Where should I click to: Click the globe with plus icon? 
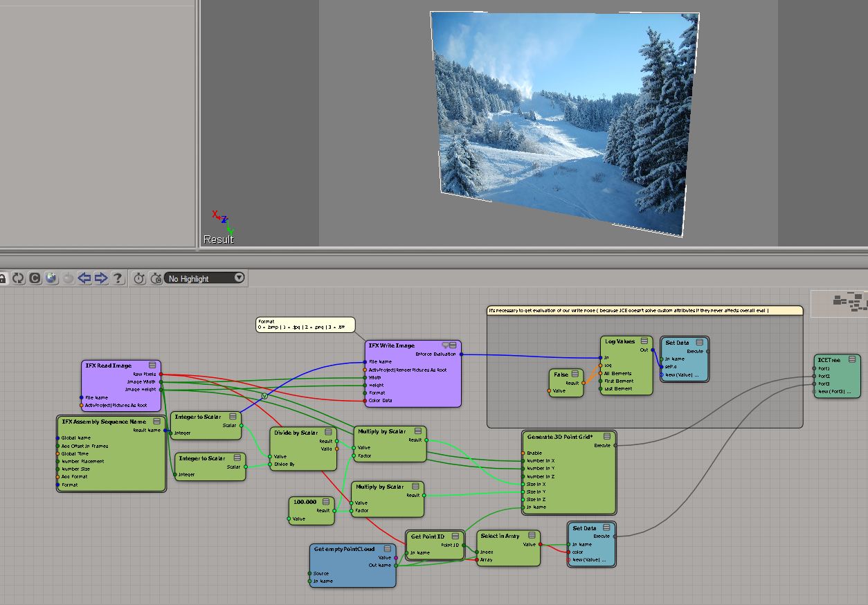pos(51,278)
